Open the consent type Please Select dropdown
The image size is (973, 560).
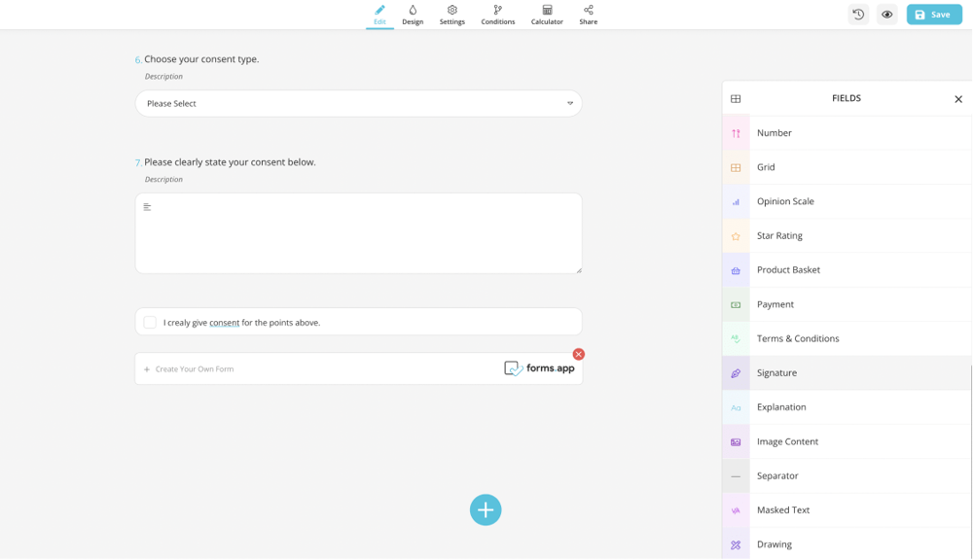click(x=358, y=103)
